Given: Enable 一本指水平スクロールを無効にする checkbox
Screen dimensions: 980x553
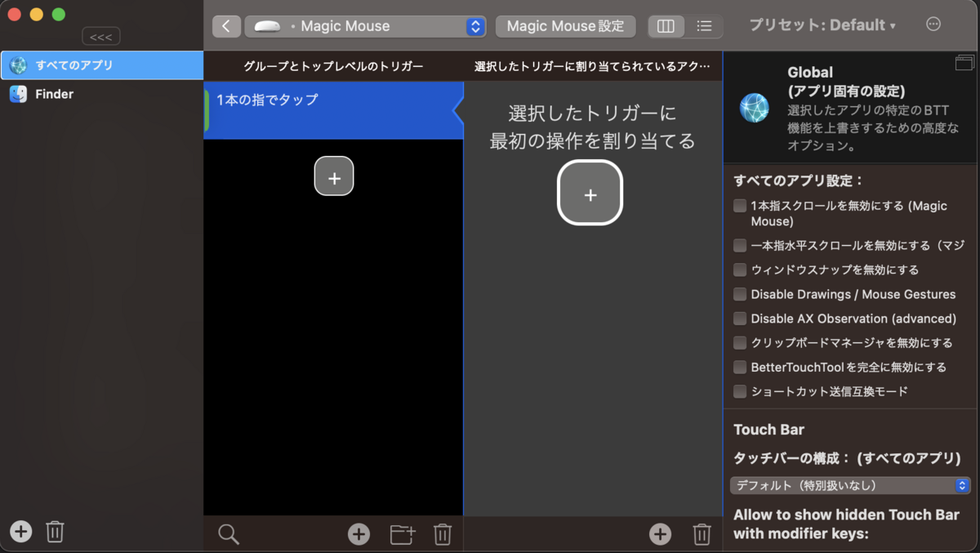Looking at the screenshot, I should [740, 245].
